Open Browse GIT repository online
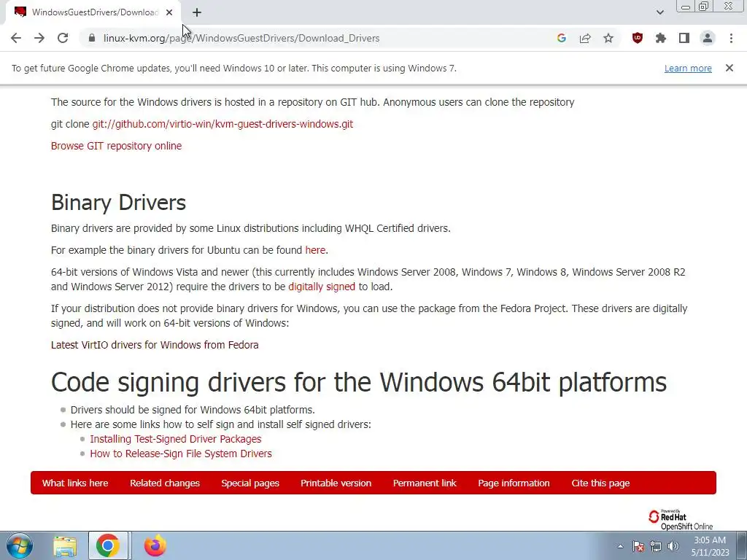The height and width of the screenshot is (560, 747). pos(116,146)
